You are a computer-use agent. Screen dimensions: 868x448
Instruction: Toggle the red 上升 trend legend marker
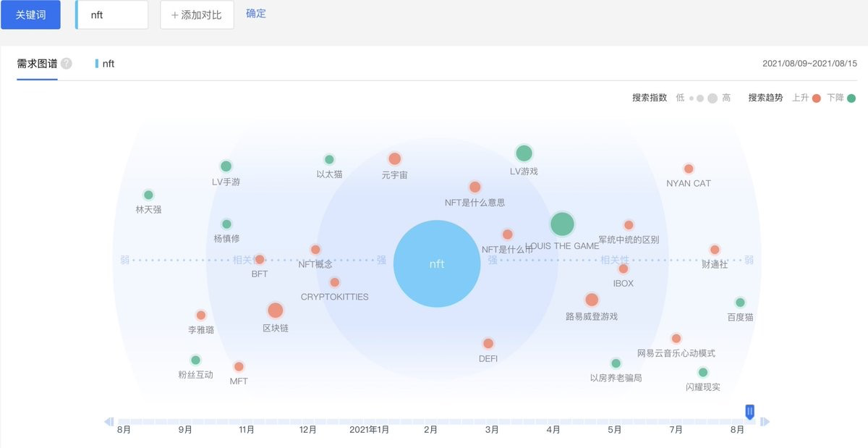pos(816,97)
